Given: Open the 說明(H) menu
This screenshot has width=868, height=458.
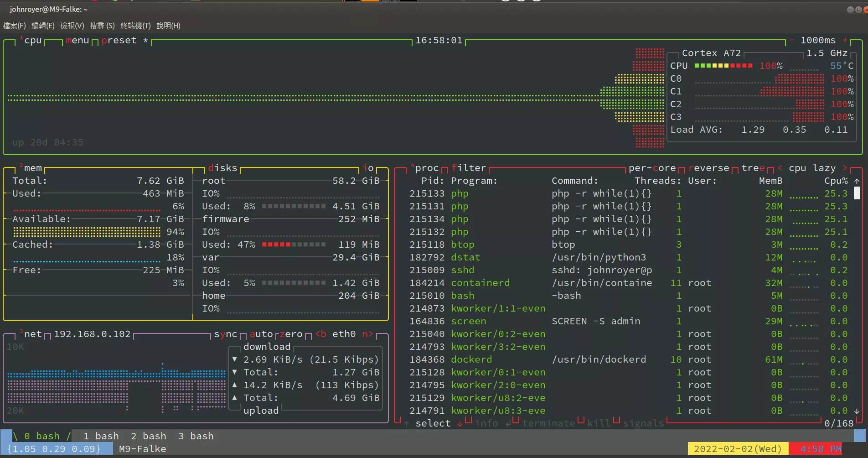Looking at the screenshot, I should pyautogui.click(x=168, y=26).
